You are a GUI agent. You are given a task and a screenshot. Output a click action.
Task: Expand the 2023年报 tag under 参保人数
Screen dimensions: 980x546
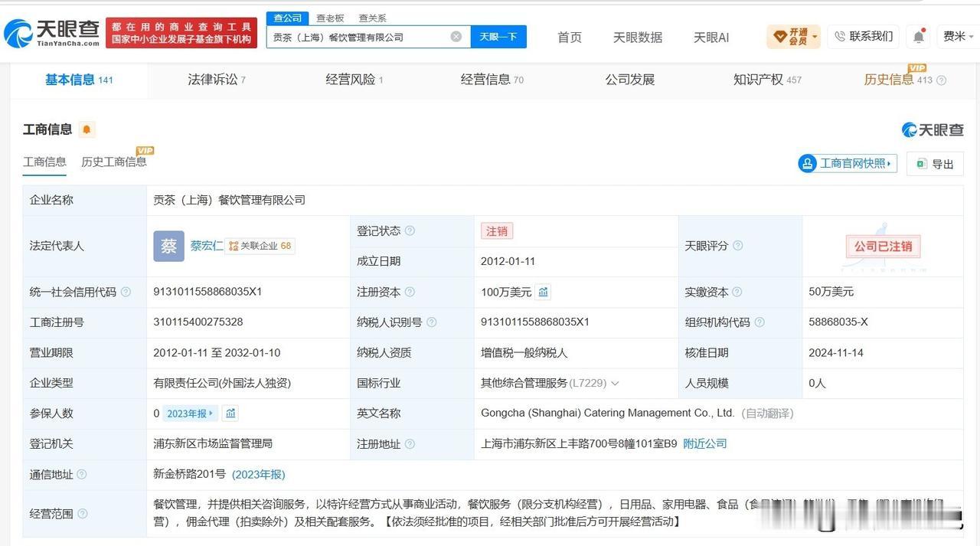pyautogui.click(x=190, y=414)
